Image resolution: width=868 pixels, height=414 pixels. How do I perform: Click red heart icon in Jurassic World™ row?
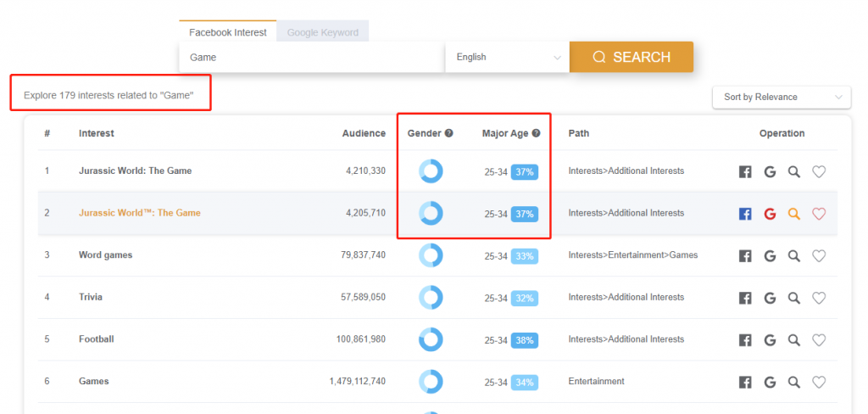(x=819, y=214)
